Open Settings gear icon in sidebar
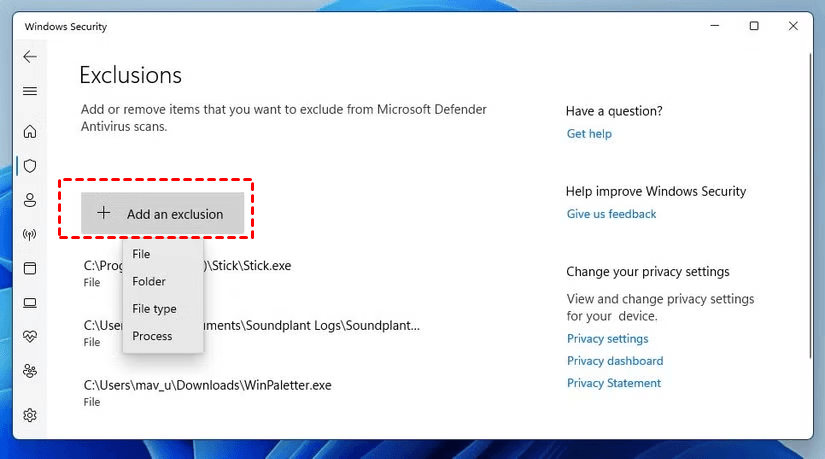Image resolution: width=825 pixels, height=459 pixels. click(30, 415)
